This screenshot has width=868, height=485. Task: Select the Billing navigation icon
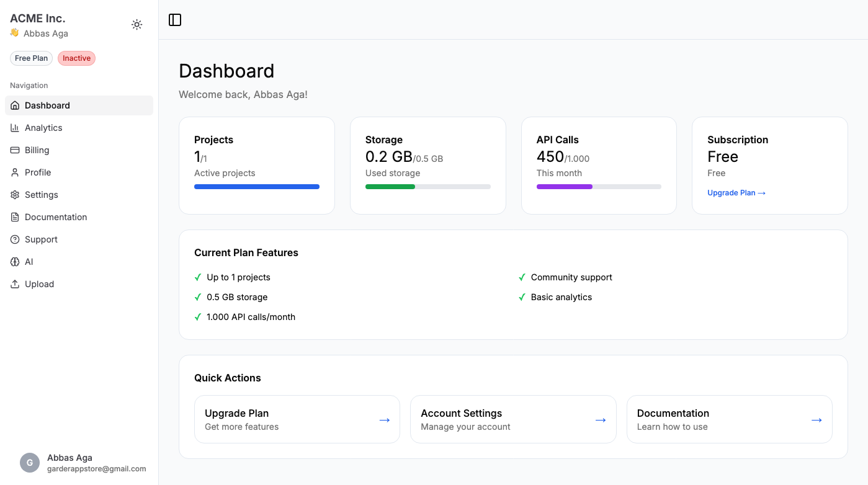point(14,149)
